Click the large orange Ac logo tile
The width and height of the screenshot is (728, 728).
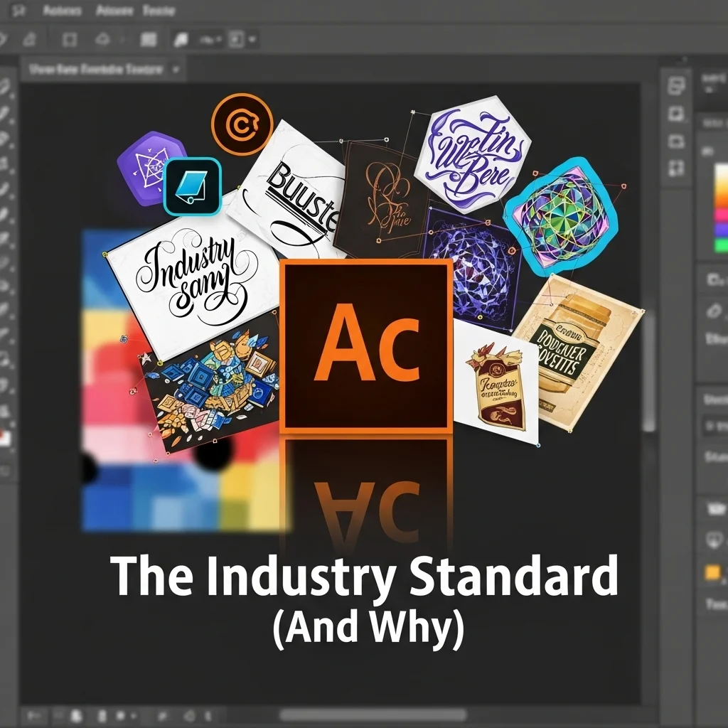[x=366, y=346]
